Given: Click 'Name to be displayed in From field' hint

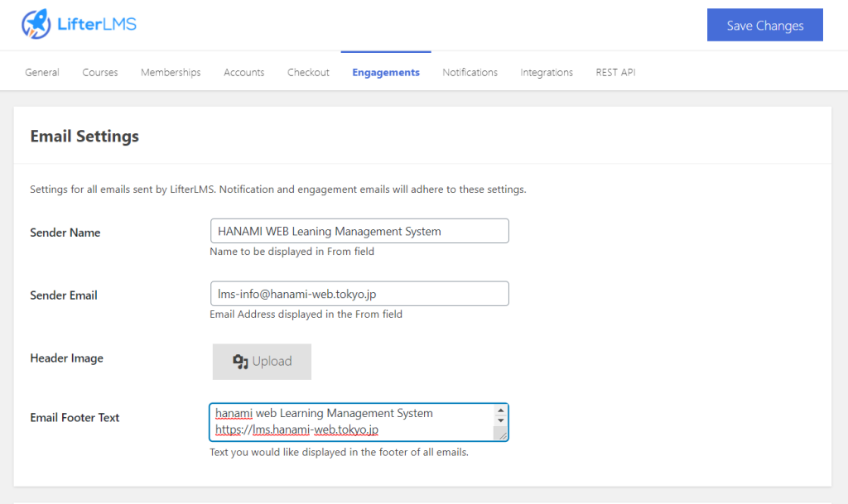Looking at the screenshot, I should coord(292,252).
